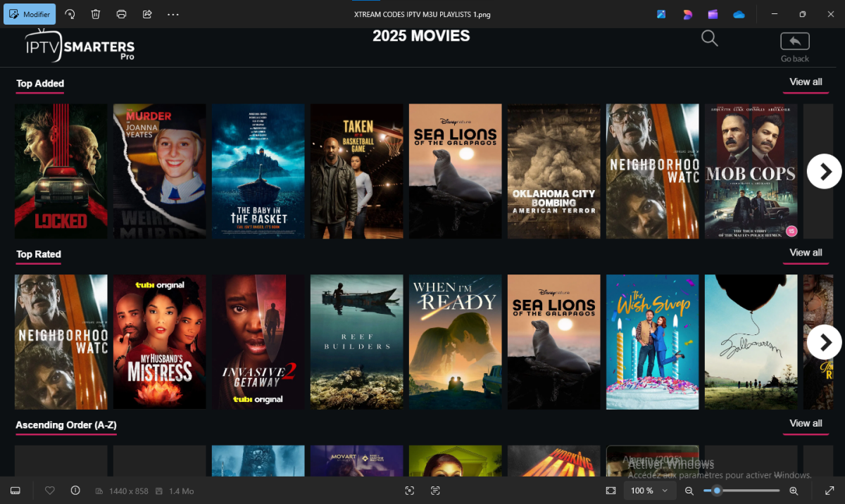The height and width of the screenshot is (504, 845).
Task: Open the Murder of Joanna Yeates poster
Action: coord(160,171)
